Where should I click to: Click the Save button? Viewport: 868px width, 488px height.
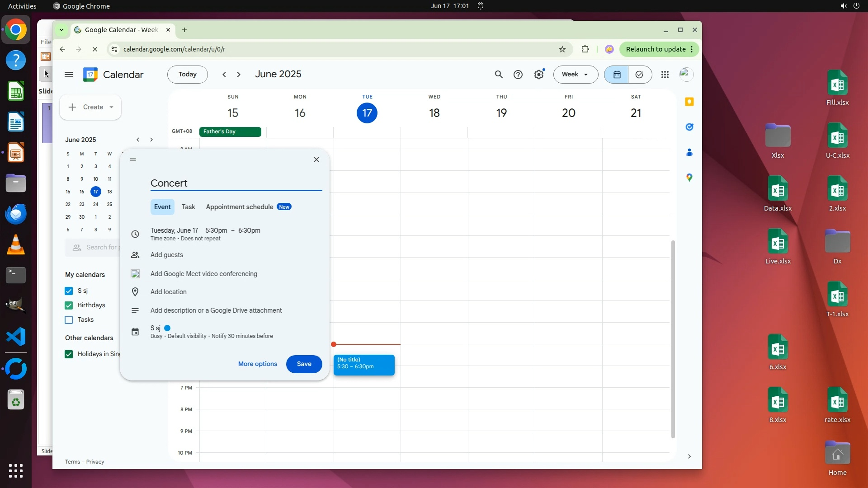click(304, 364)
